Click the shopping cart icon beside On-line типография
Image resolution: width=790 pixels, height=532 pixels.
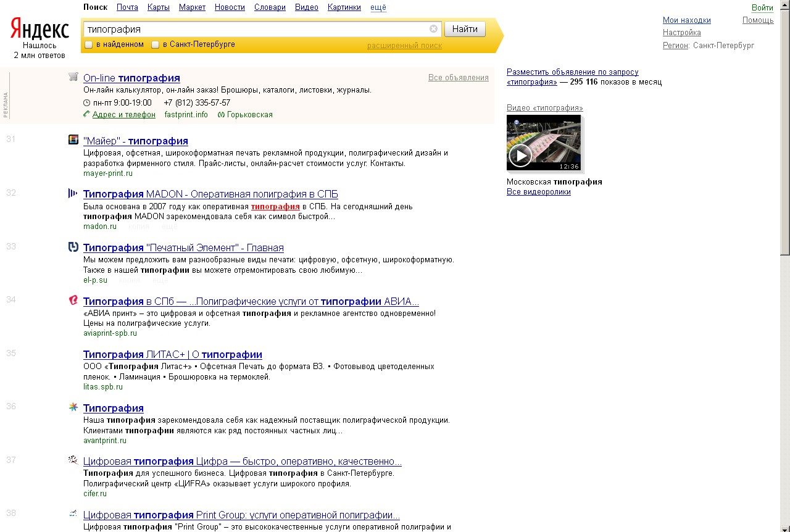pos(73,77)
